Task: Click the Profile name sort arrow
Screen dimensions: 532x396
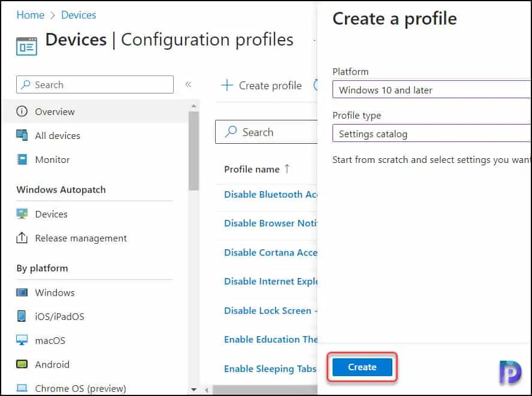Action: (287, 169)
